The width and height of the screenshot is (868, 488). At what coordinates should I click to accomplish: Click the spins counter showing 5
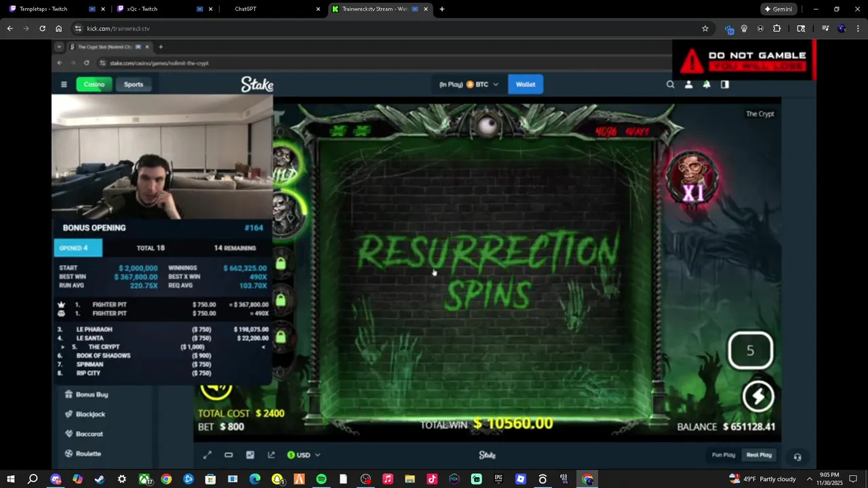[750, 350]
